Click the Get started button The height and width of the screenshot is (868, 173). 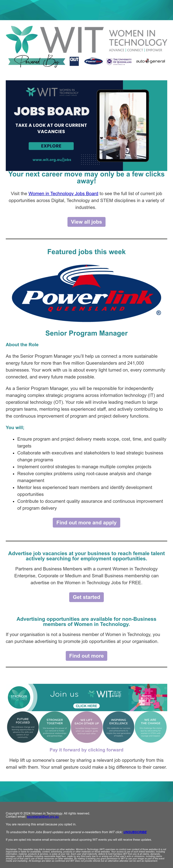(x=86, y=597)
